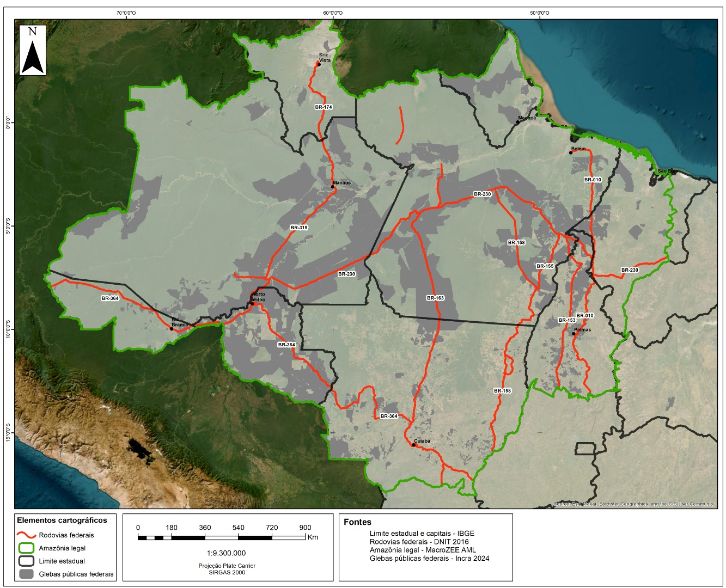This screenshot has height=588, width=726.
Task: Click the 'Manaus' city label
Action: coord(342,183)
